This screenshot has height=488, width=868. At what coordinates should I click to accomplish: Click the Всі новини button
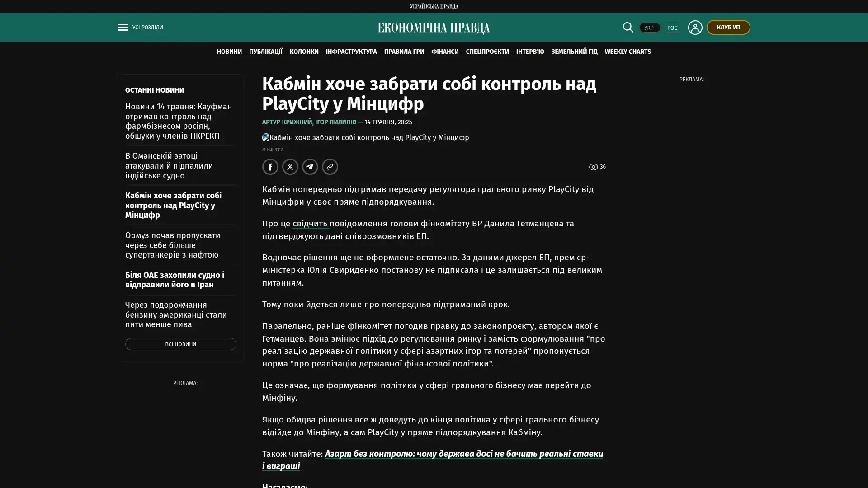[181, 344]
